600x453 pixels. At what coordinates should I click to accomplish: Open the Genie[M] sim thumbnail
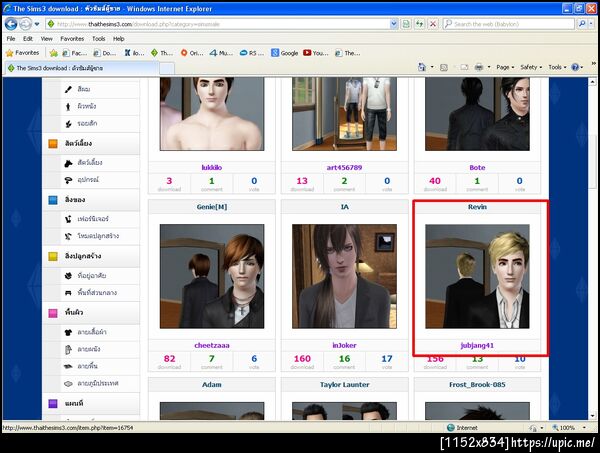click(x=212, y=276)
